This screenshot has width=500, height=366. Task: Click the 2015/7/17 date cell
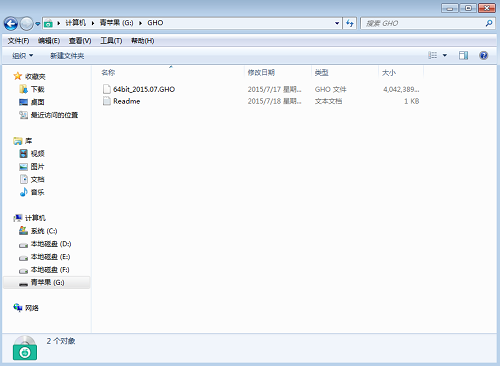pos(274,89)
